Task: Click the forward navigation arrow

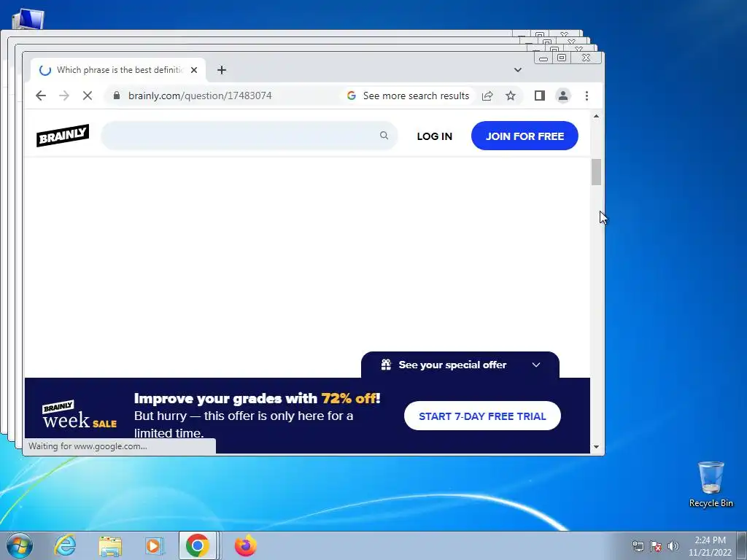Action: click(64, 96)
